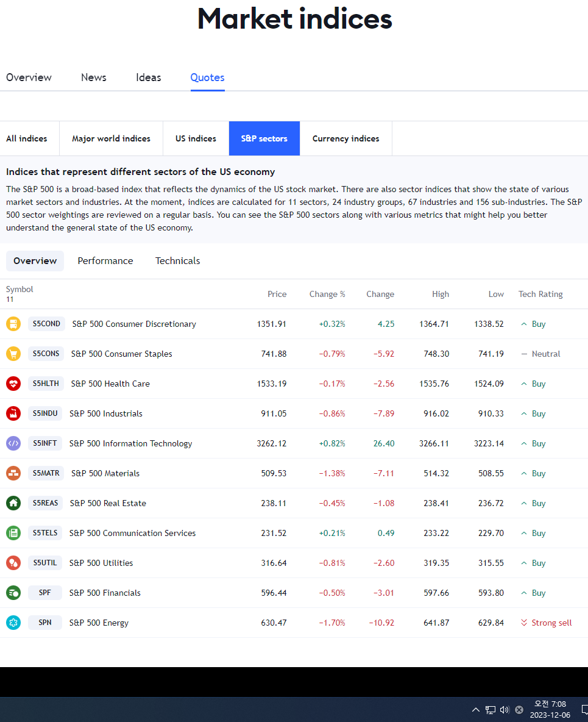
Task: Switch to the Performance table view
Action: pyautogui.click(x=105, y=260)
